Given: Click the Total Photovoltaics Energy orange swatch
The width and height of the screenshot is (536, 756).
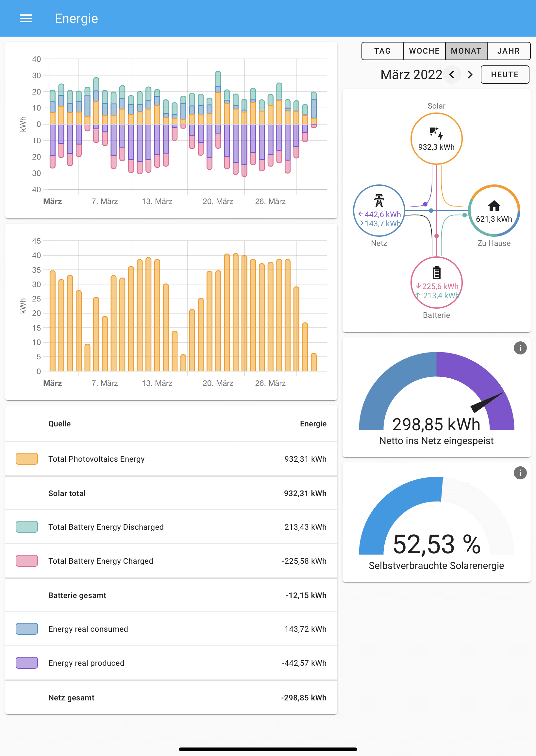Looking at the screenshot, I should click(x=27, y=459).
